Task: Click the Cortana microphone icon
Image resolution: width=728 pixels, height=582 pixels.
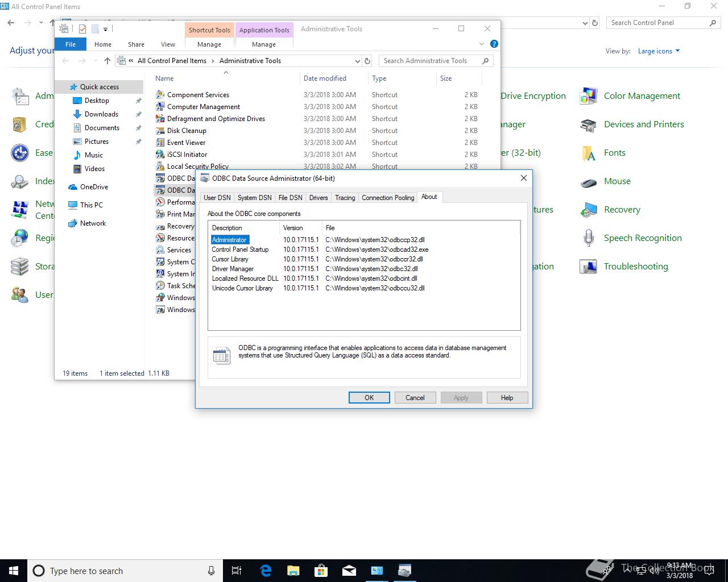Action: (x=211, y=571)
